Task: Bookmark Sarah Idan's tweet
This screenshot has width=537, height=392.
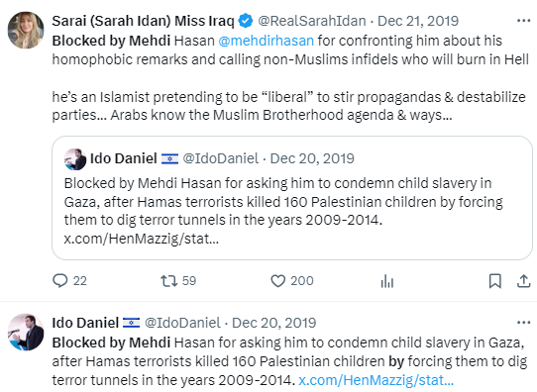Action: coord(494,281)
